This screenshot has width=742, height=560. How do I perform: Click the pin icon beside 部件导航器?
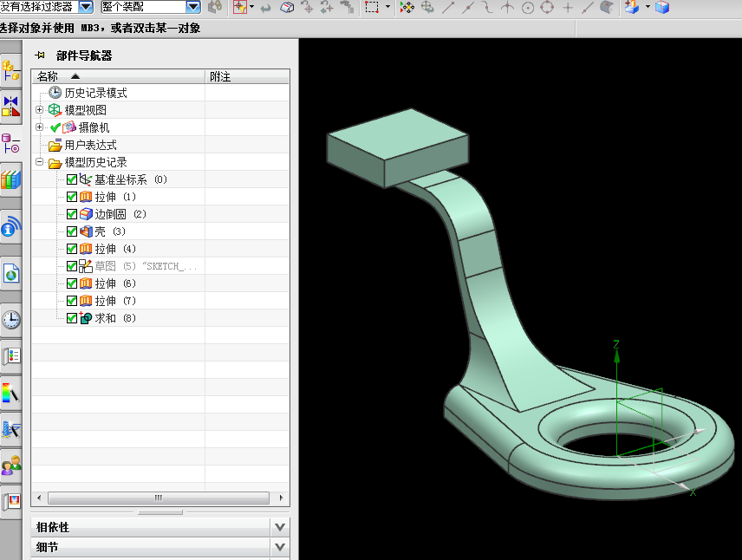[x=41, y=55]
